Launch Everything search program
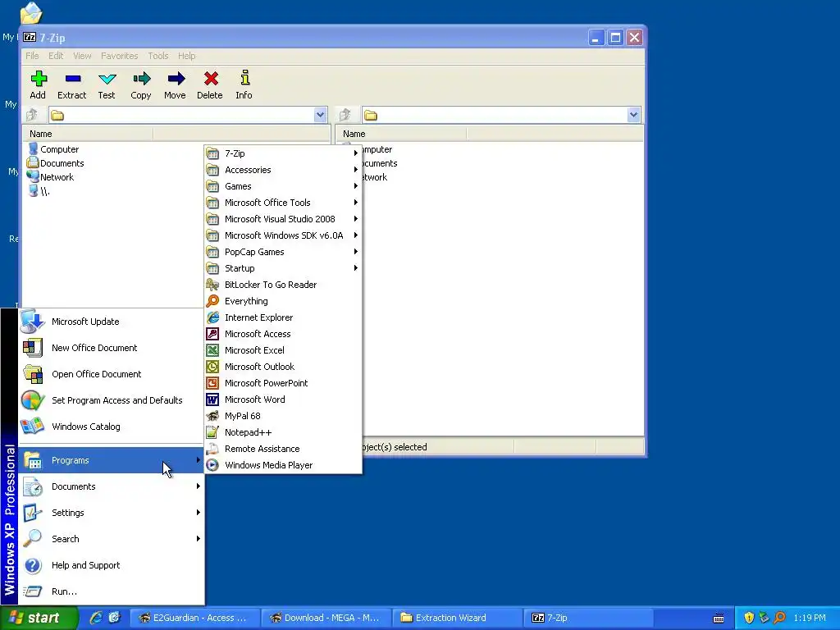Screen dimensions: 840x630 point(283,301)
